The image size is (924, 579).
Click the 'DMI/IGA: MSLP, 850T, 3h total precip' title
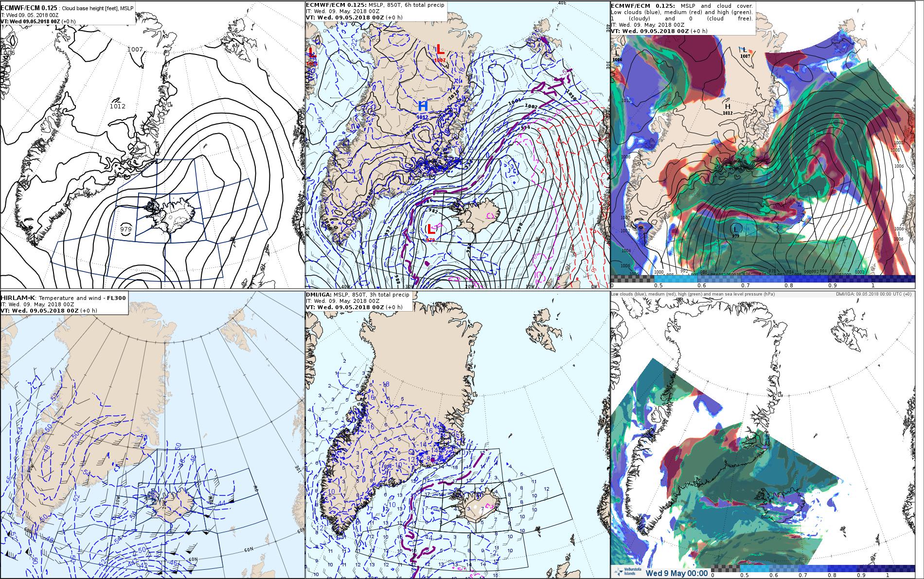pyautogui.click(x=359, y=295)
